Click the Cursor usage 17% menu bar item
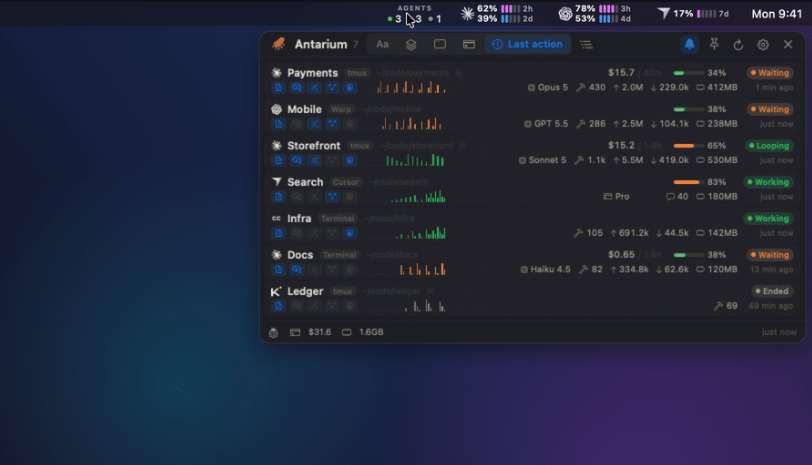Image resolution: width=812 pixels, height=465 pixels. point(693,14)
